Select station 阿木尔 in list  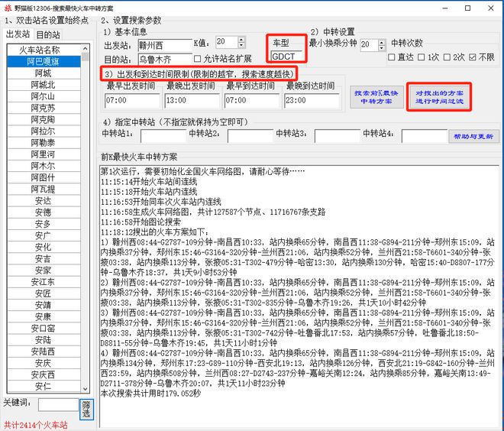(44, 166)
